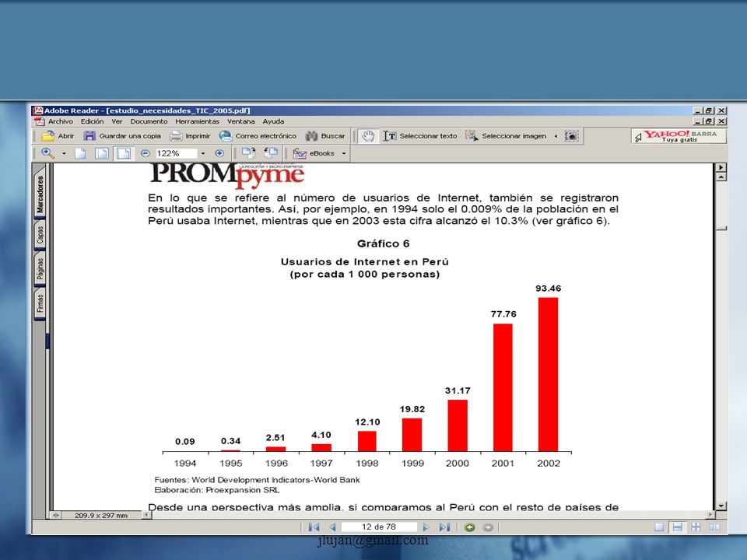The height and width of the screenshot is (560, 747).
Task: Open the zoom tool dropdown arrow
Action: [64, 153]
